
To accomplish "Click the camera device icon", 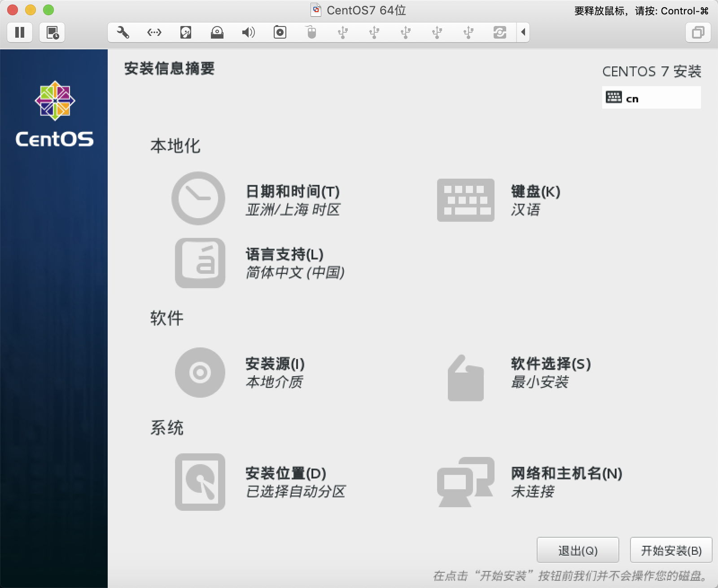I will click(280, 32).
